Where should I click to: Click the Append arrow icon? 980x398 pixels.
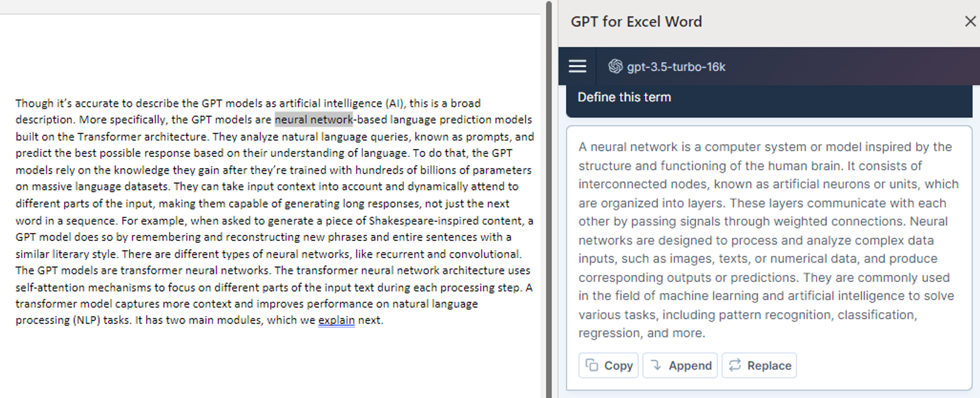click(x=656, y=365)
